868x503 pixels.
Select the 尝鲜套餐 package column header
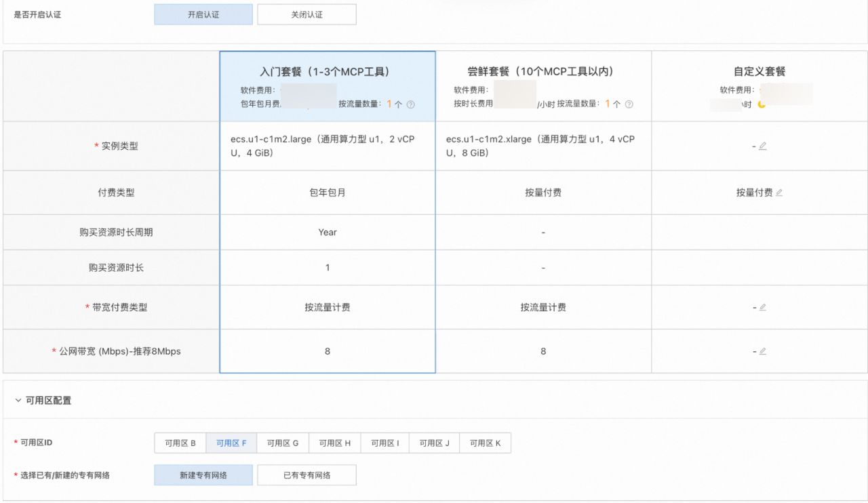click(543, 72)
